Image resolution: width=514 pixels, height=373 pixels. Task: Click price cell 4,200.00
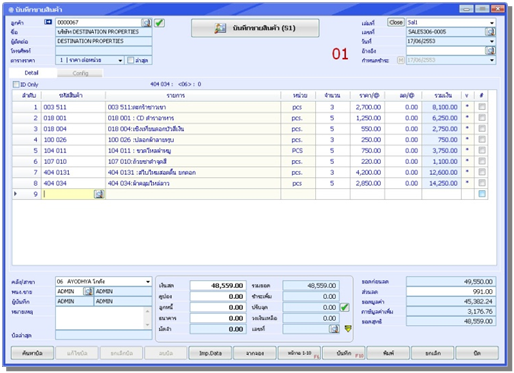coord(367,172)
